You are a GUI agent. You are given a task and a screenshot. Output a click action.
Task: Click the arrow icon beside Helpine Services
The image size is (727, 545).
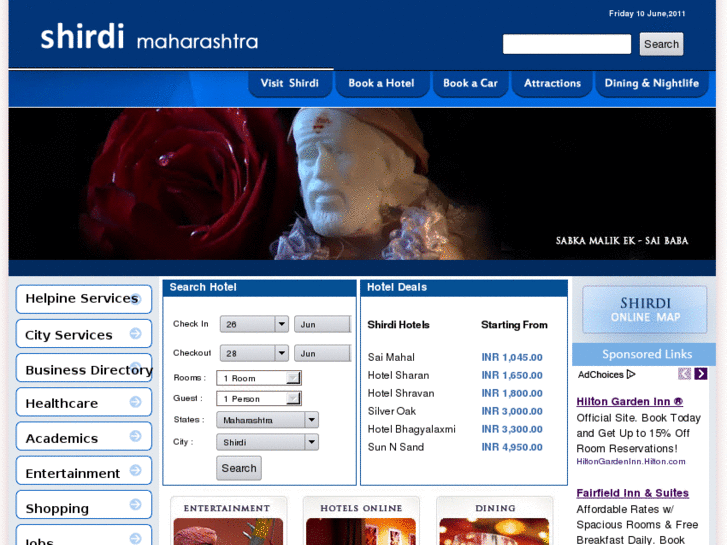coord(135,299)
